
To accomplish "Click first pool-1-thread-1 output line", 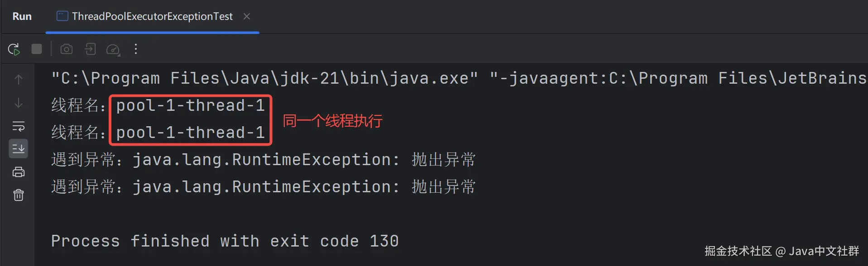I will pyautogui.click(x=158, y=105).
